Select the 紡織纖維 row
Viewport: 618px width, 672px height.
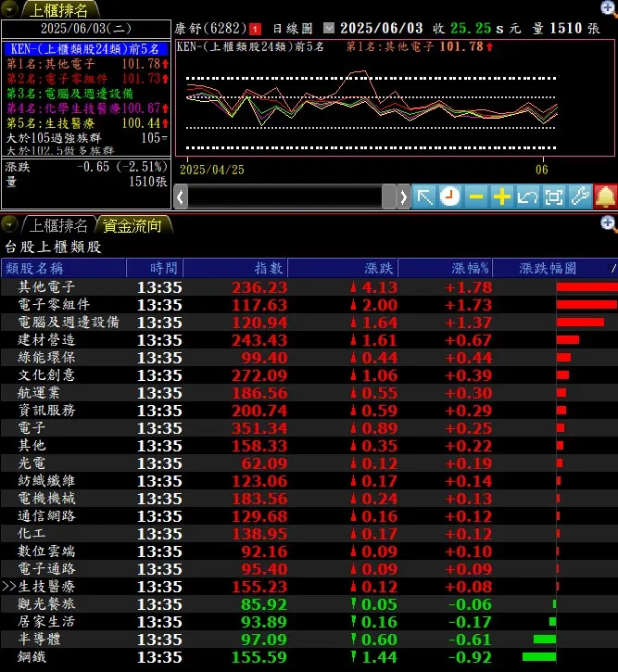point(309,480)
